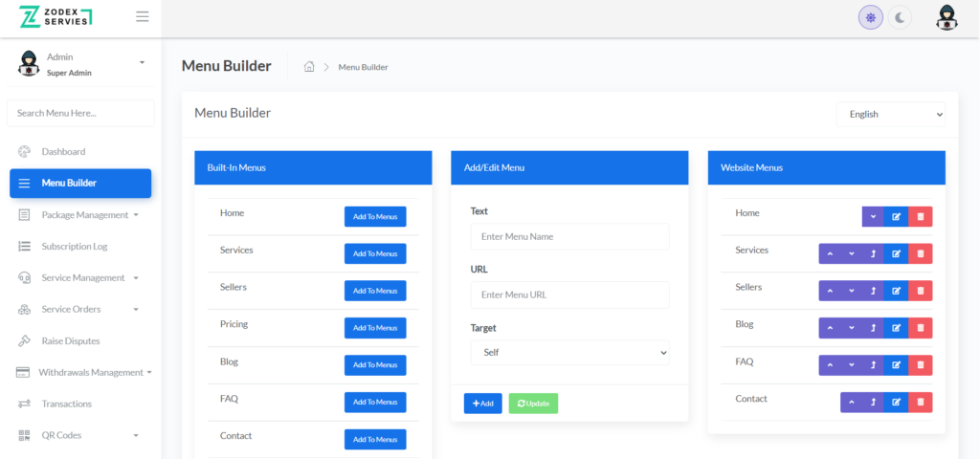This screenshot has height=459, width=980.
Task: Switch to dark mode with moon icon
Action: [x=900, y=17]
